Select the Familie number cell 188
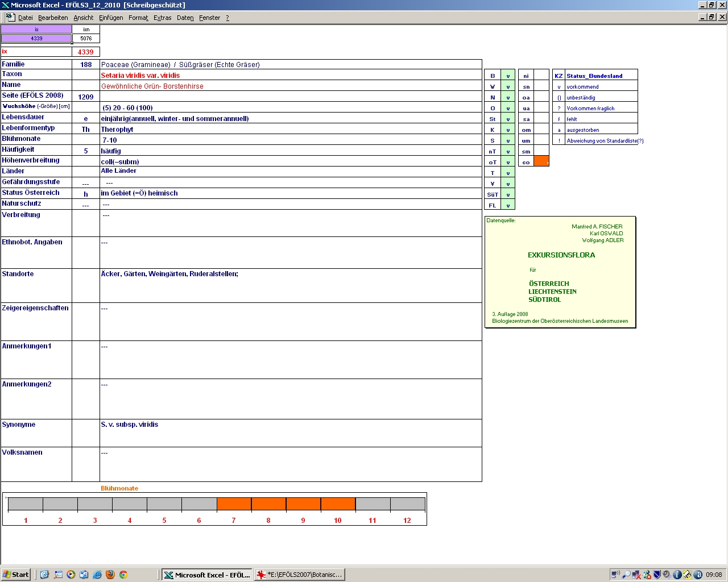Screen dimensions: 728x582 coord(86,65)
